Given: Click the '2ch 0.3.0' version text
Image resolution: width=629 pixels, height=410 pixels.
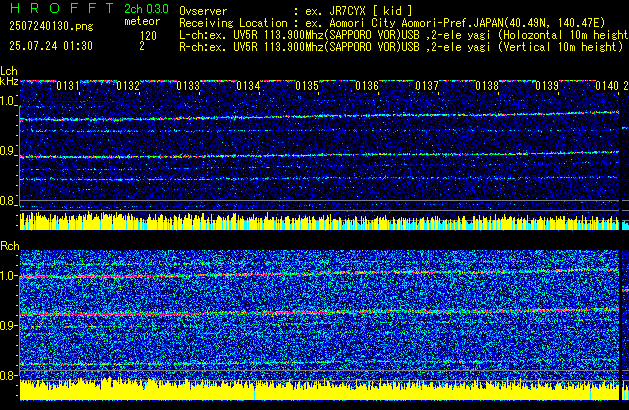Looking at the screenshot, I should tap(146, 9).
